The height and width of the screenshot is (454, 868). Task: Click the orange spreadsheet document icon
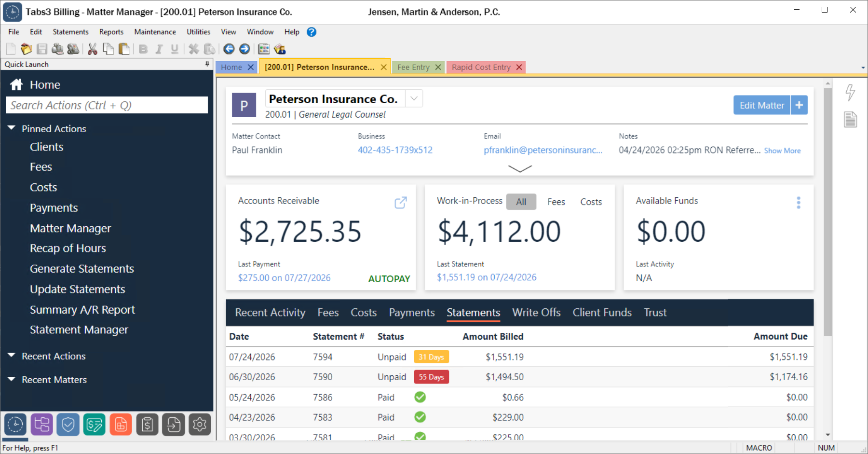[121, 425]
